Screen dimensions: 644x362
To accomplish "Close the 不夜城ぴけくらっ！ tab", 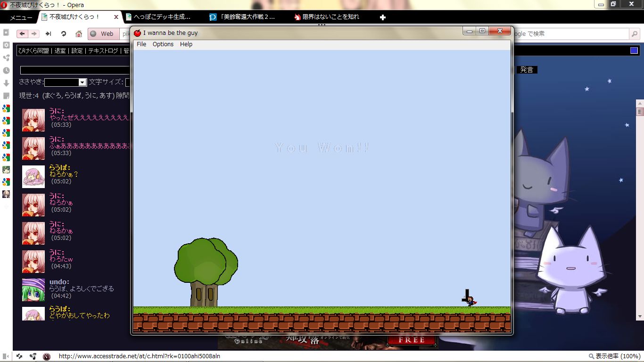I will pos(116,17).
